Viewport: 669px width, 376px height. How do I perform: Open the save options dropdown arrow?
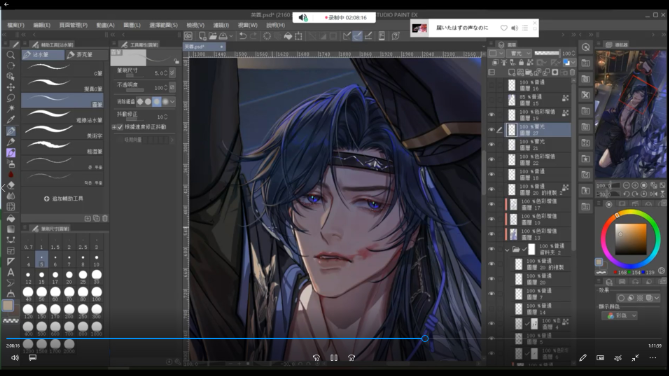click(231, 36)
